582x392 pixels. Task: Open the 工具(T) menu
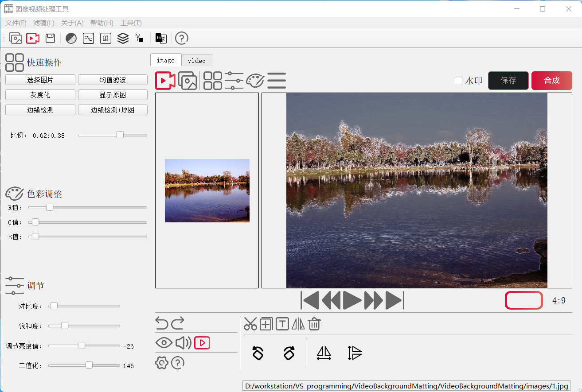click(131, 23)
